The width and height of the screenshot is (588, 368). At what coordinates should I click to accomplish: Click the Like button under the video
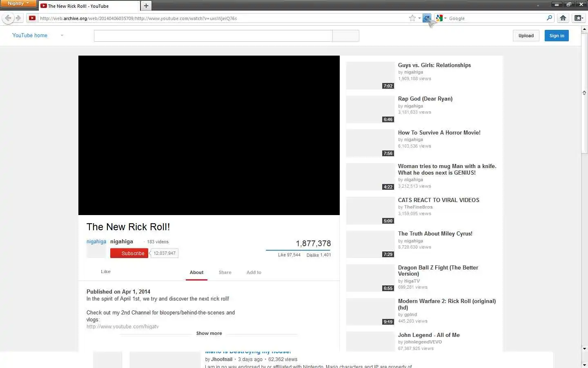coord(106,272)
